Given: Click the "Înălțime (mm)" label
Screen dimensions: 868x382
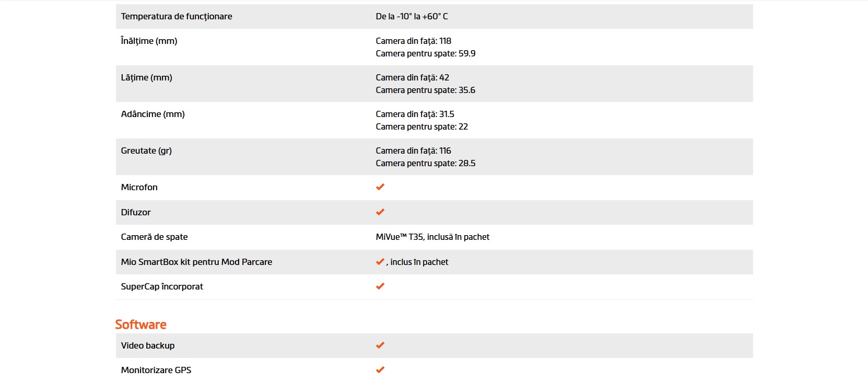Looking at the screenshot, I should (x=149, y=41).
